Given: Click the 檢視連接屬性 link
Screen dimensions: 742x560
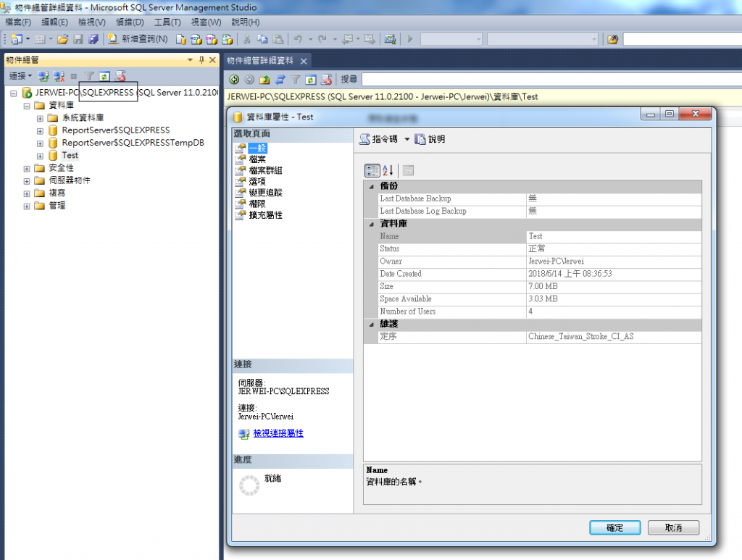Looking at the screenshot, I should (278, 432).
